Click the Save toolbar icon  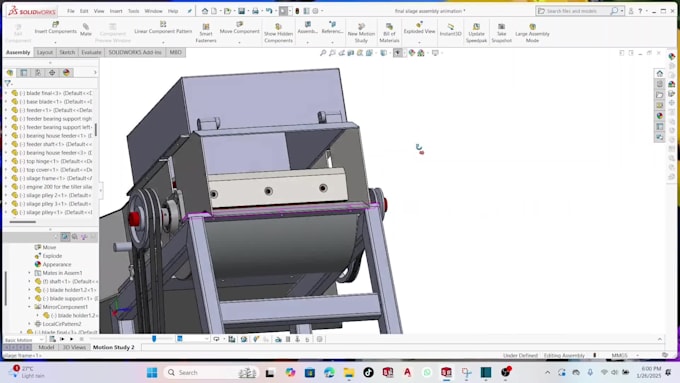(242, 11)
